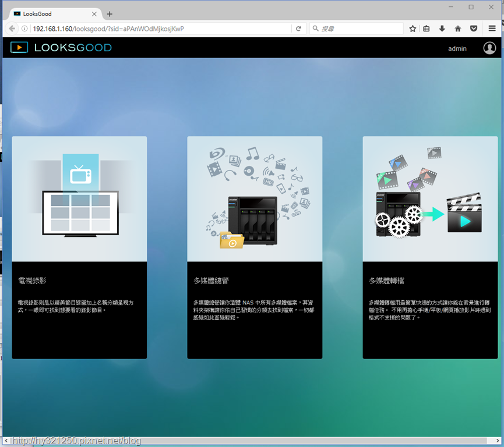
Task: Show downloads with the down-arrow icon
Action: point(442,29)
